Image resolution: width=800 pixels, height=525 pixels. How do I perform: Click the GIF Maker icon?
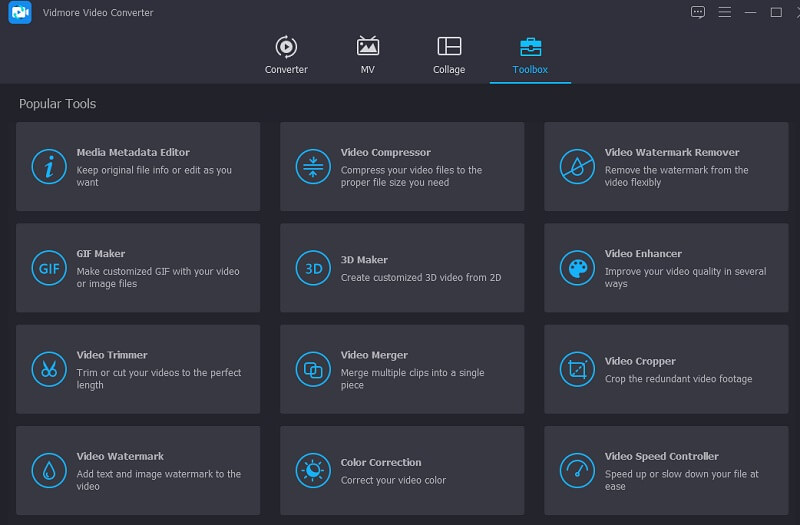48,268
